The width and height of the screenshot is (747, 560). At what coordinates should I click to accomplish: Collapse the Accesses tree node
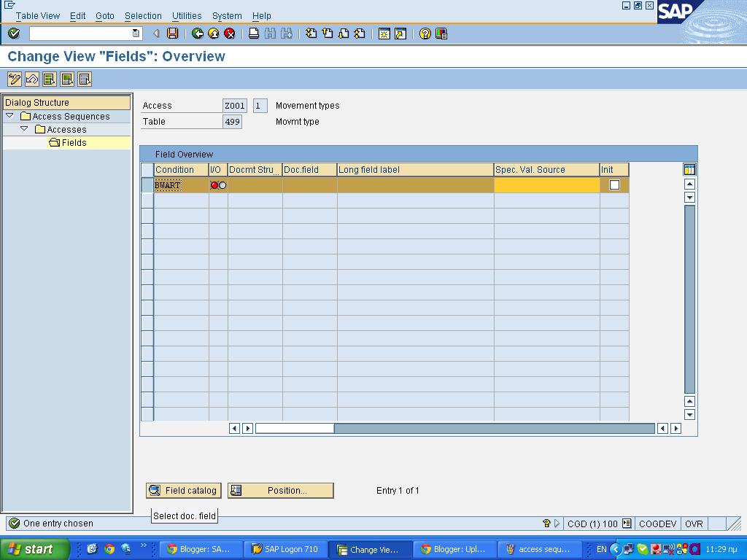(x=24, y=129)
